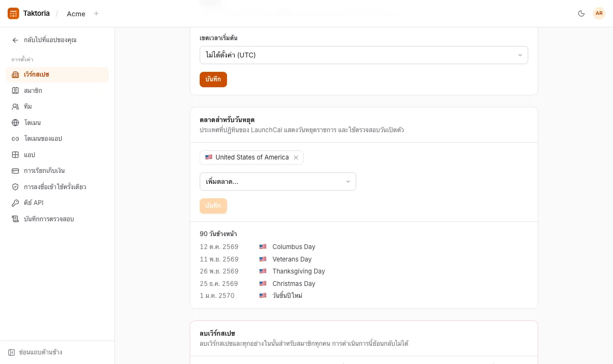
Task: Click the การเรียกเก็บเงิน card icon
Action: pyautogui.click(x=15, y=171)
